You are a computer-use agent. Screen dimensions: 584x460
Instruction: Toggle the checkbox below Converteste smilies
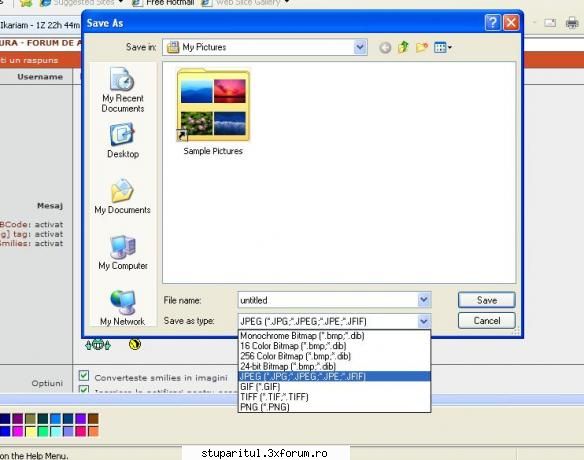click(x=84, y=389)
